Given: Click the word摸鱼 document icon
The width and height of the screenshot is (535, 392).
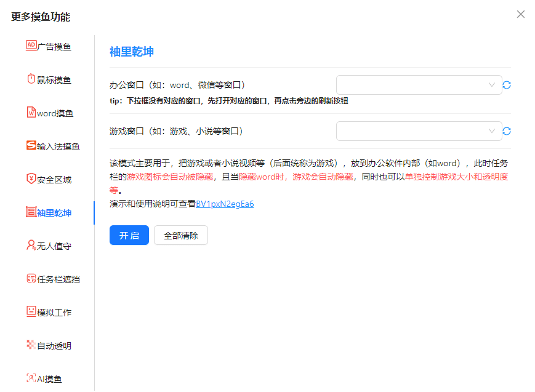Looking at the screenshot, I should [31, 112].
